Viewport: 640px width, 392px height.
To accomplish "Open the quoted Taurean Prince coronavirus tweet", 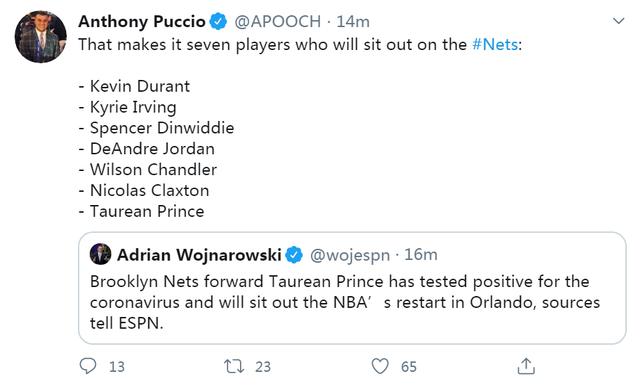I will [352, 288].
